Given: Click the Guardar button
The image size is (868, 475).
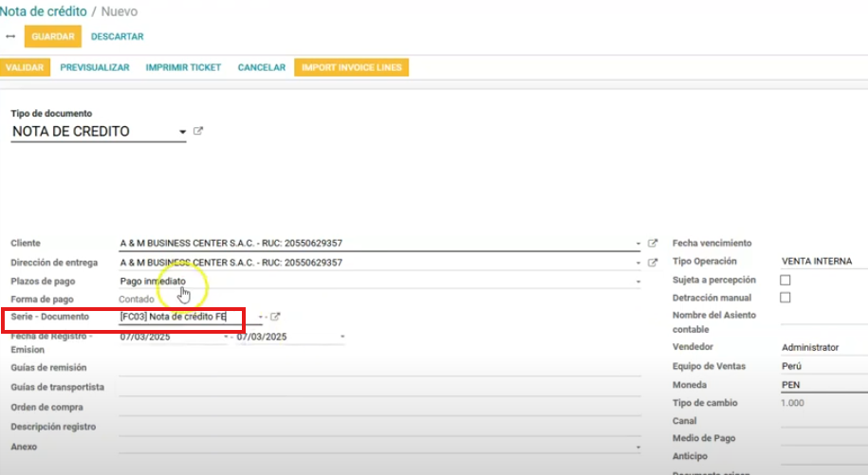Looking at the screenshot, I should (x=53, y=37).
